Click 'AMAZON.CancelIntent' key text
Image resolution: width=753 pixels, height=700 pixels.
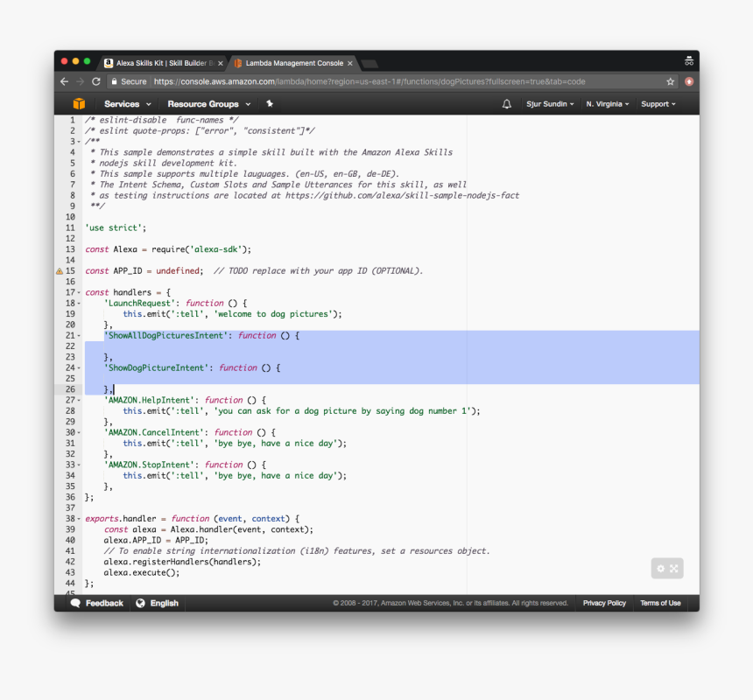coord(154,433)
